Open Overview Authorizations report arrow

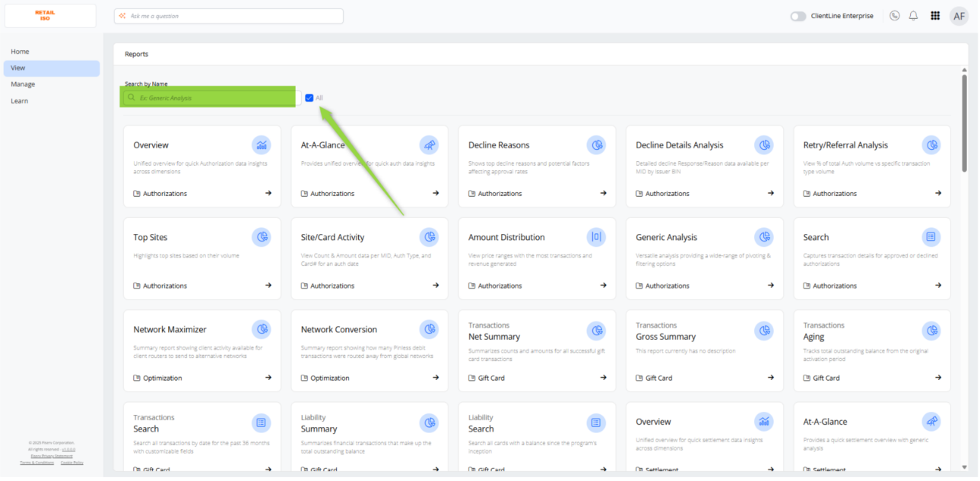[268, 193]
